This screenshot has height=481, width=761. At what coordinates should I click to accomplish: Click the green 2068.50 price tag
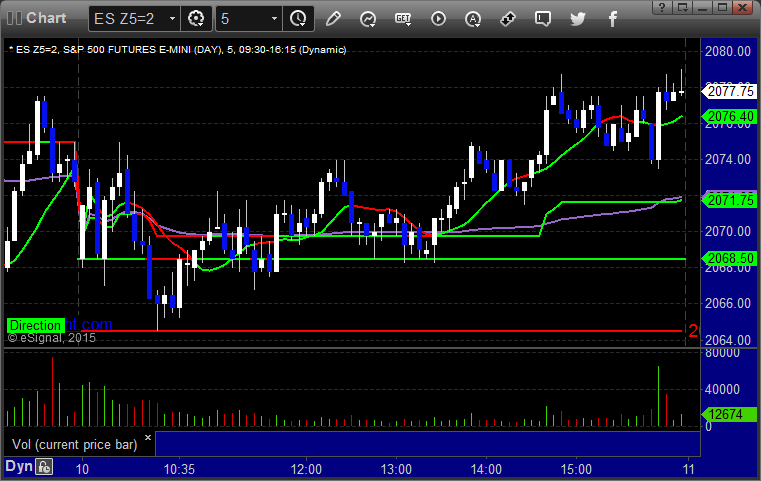click(730, 258)
